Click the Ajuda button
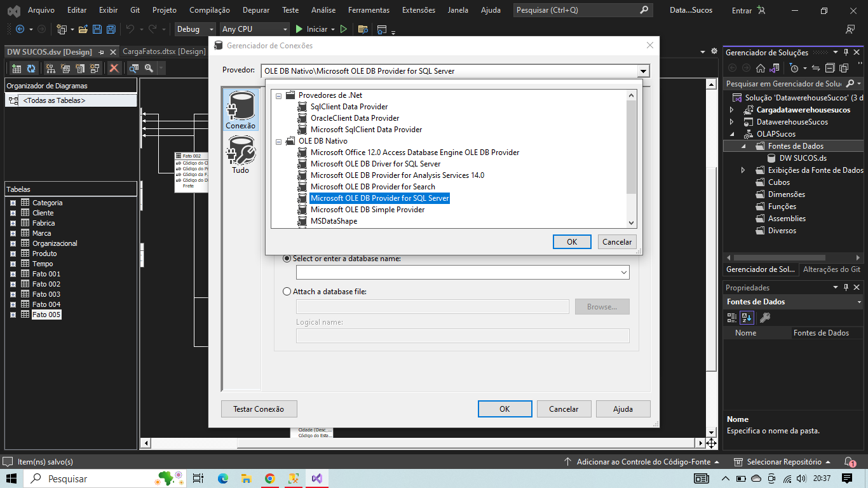Screen dimensions: 868x488 point(623,409)
